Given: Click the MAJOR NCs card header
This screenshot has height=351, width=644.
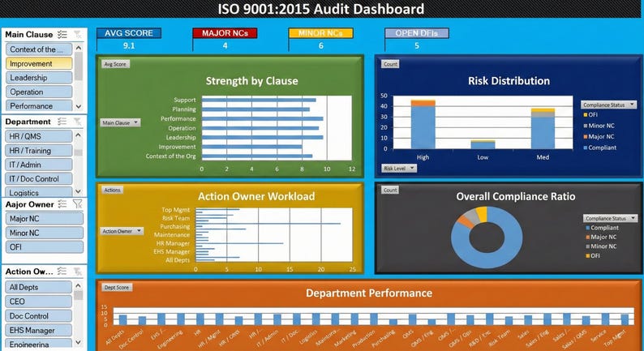Looking at the screenshot, I should pos(225,33).
